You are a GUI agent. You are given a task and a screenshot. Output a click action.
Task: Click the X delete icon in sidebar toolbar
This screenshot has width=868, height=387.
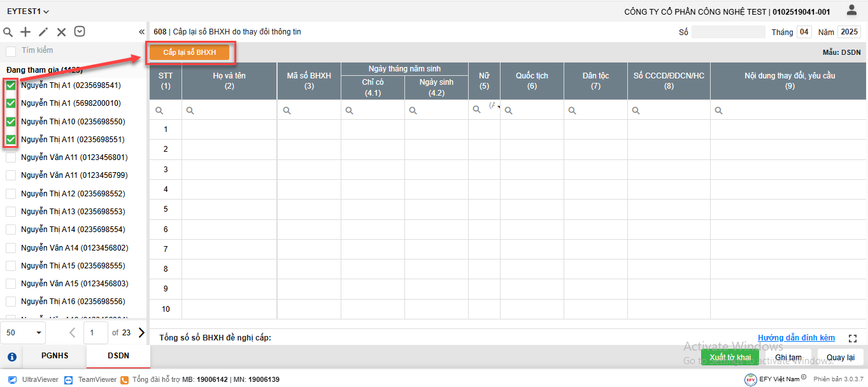click(x=61, y=32)
